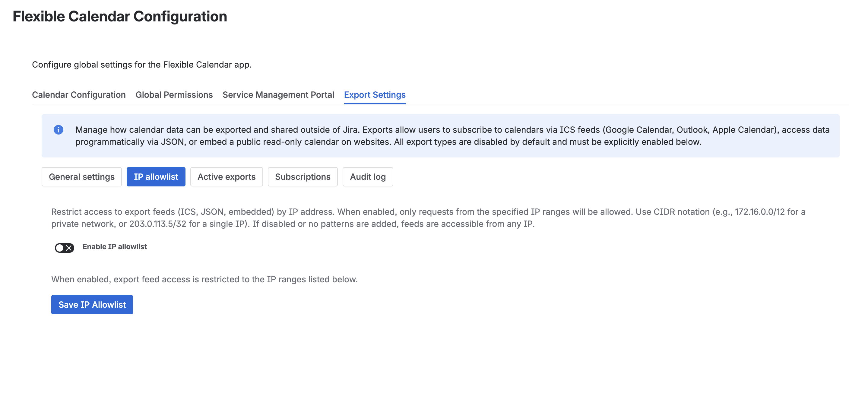868x400 pixels.
Task: Click the CIDR notation help paragraph
Action: click(428, 218)
